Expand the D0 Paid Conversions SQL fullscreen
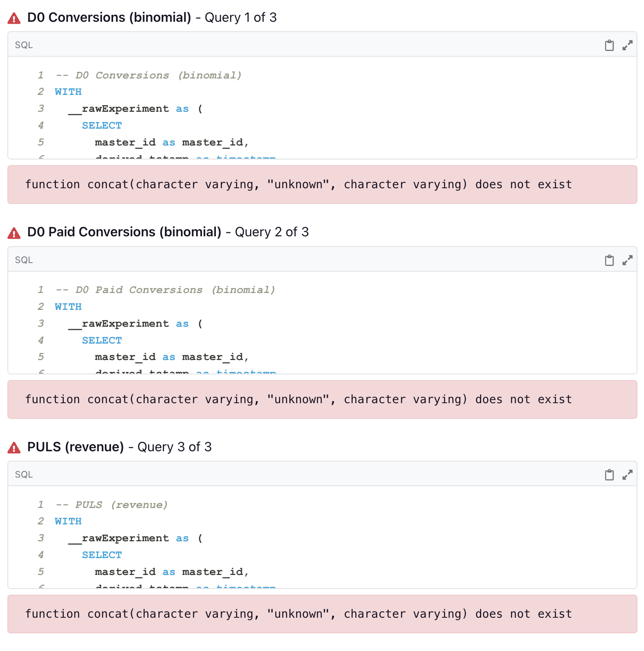 (x=627, y=260)
